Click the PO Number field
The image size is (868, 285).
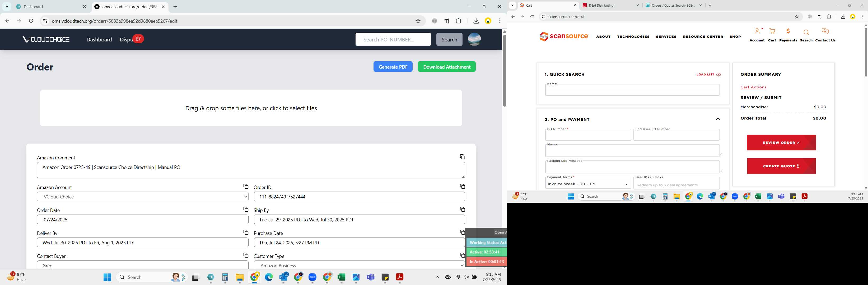(x=588, y=135)
